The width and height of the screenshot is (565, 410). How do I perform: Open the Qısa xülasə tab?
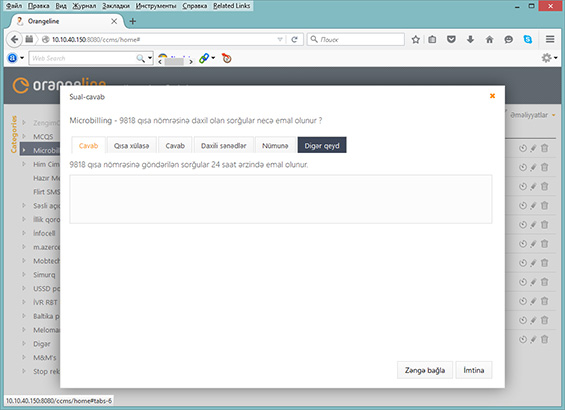pyautogui.click(x=132, y=146)
